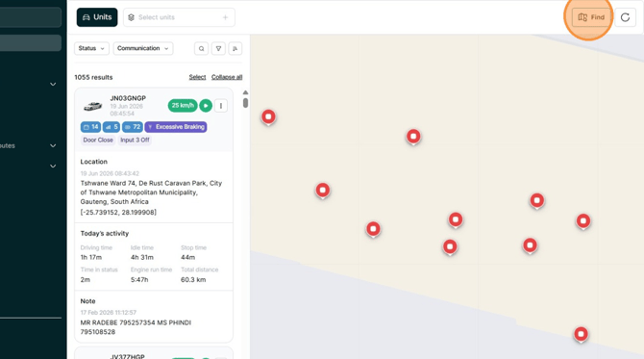Click the Total distance value 60.3 km

pos(193,280)
